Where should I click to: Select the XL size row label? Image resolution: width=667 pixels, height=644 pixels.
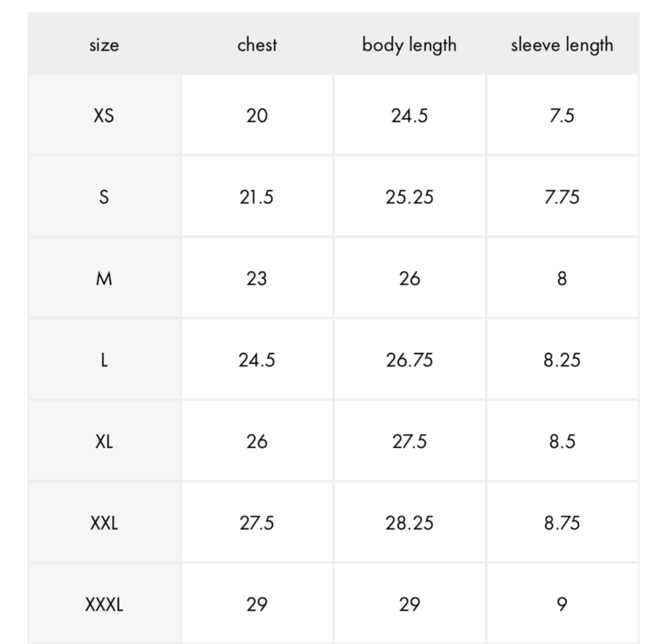pos(104,441)
